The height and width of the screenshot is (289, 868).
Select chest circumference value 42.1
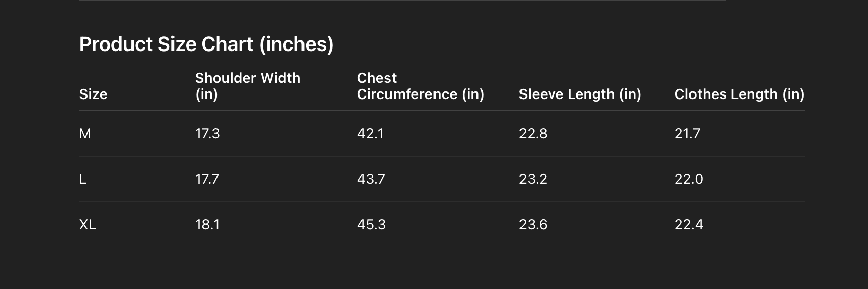point(370,134)
